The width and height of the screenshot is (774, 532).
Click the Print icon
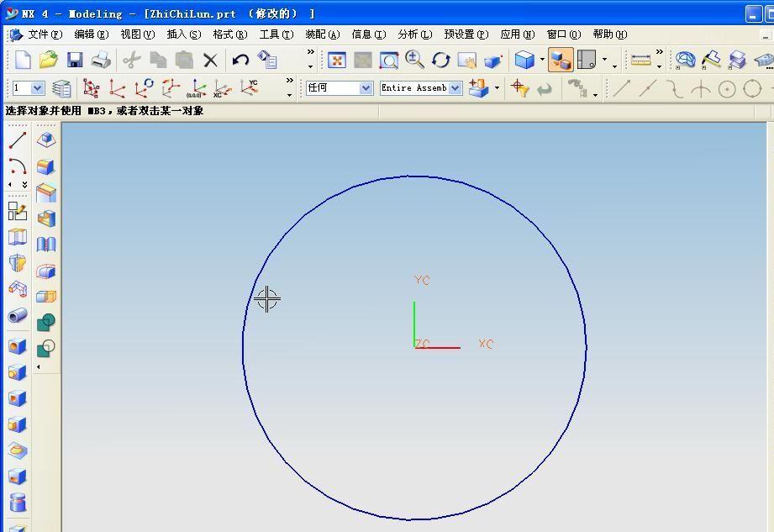tap(101, 60)
